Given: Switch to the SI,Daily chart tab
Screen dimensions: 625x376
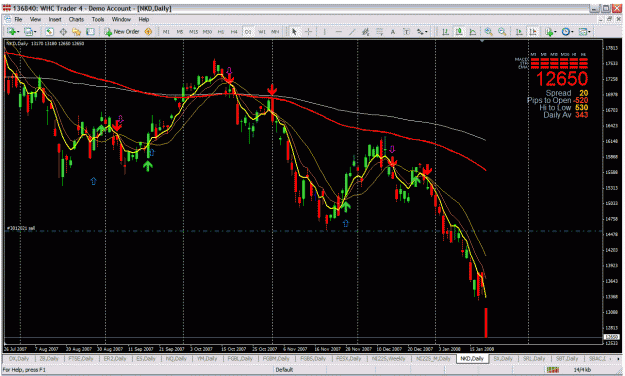Looking at the screenshot, I should (x=503, y=359).
